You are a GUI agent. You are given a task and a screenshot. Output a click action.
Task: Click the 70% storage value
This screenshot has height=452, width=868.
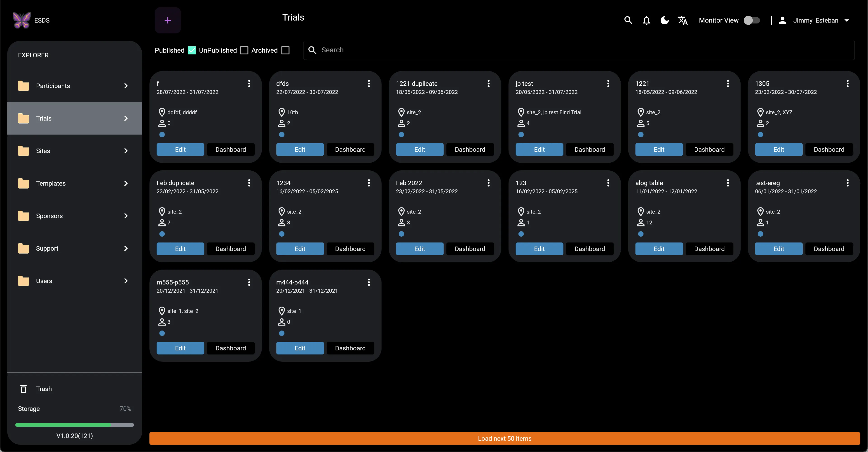tap(125, 409)
